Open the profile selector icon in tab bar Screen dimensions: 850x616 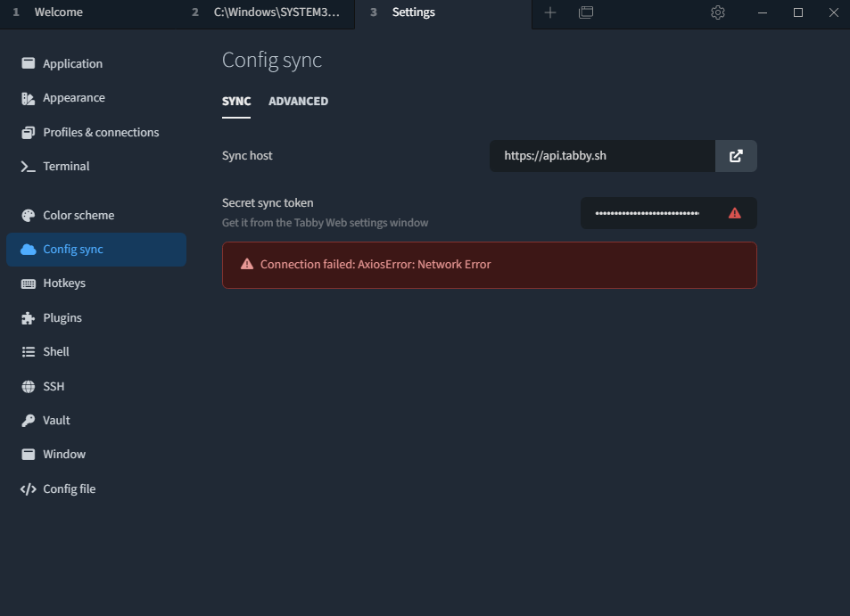[586, 12]
